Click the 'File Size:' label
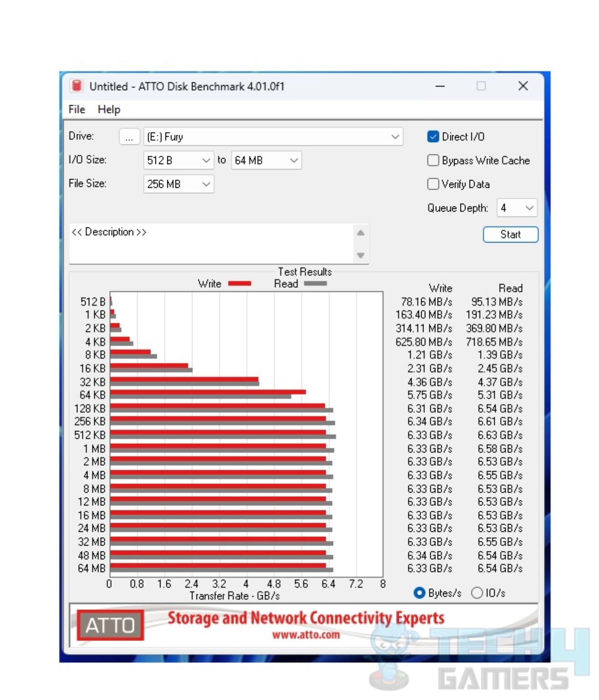The height and width of the screenshot is (700, 599). click(88, 184)
